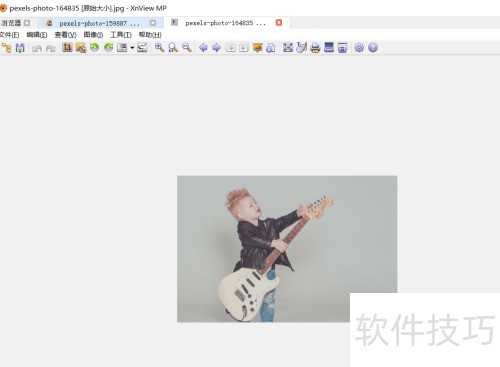Click the Zoom in magnifier icon
This screenshot has height=367, width=500.
(159, 48)
